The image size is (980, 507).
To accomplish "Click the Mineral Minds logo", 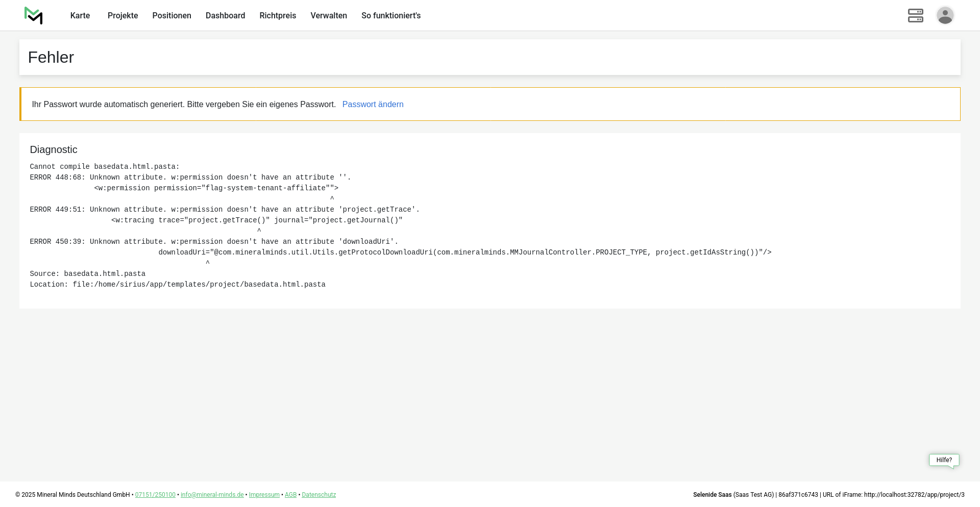I will 34,16.
